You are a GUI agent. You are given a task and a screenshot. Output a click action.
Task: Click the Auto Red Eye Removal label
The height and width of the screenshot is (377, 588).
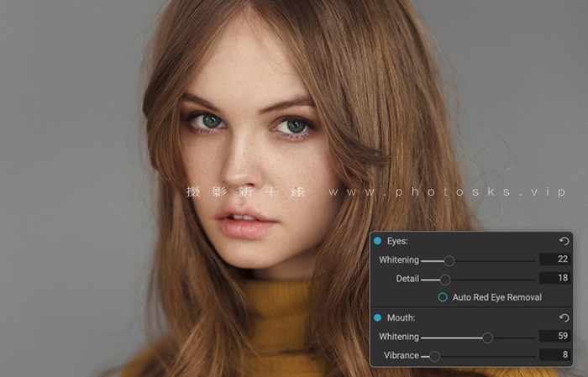point(497,297)
